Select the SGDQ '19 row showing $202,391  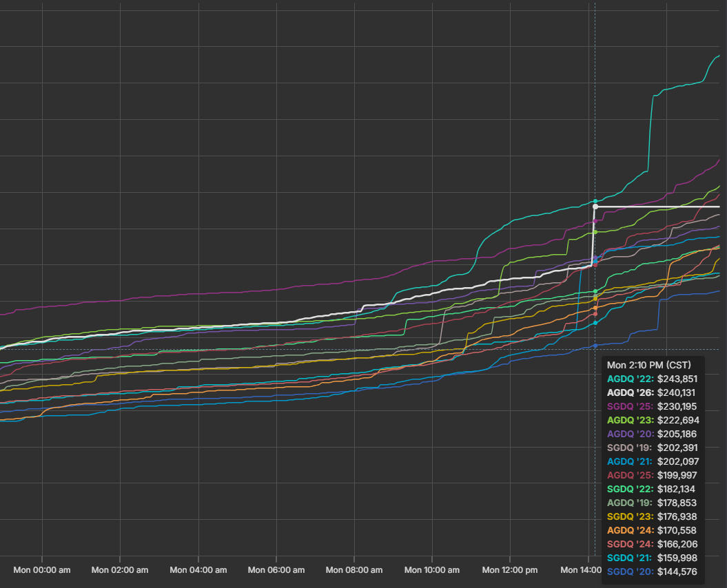[x=653, y=448]
